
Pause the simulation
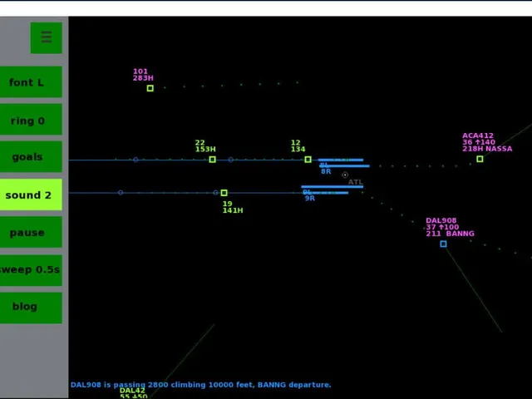[x=31, y=232]
